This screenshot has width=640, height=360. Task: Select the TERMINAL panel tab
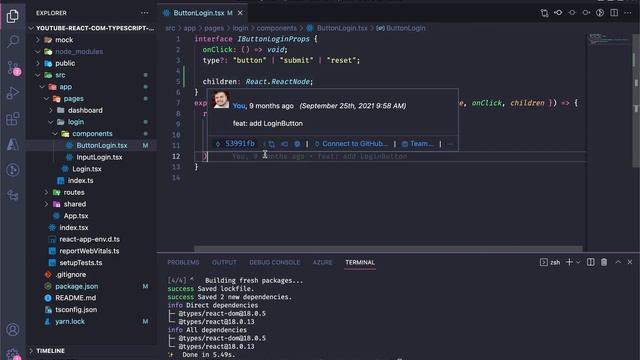pos(360,262)
